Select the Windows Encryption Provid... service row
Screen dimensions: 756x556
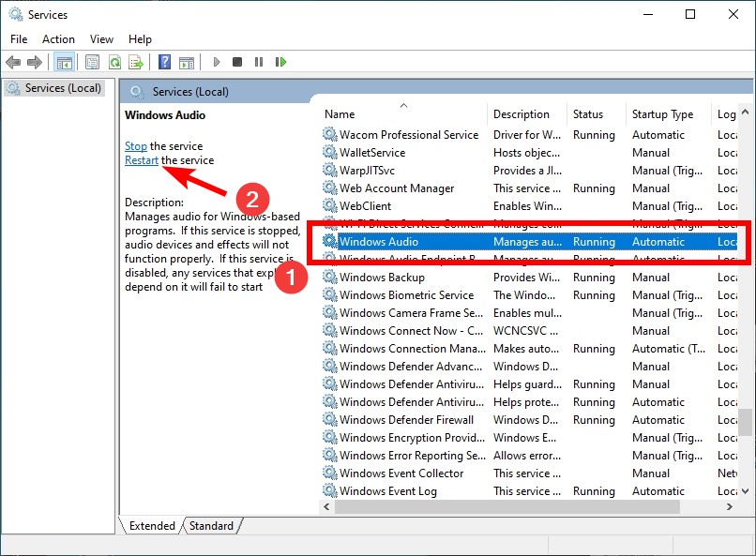[x=529, y=438]
